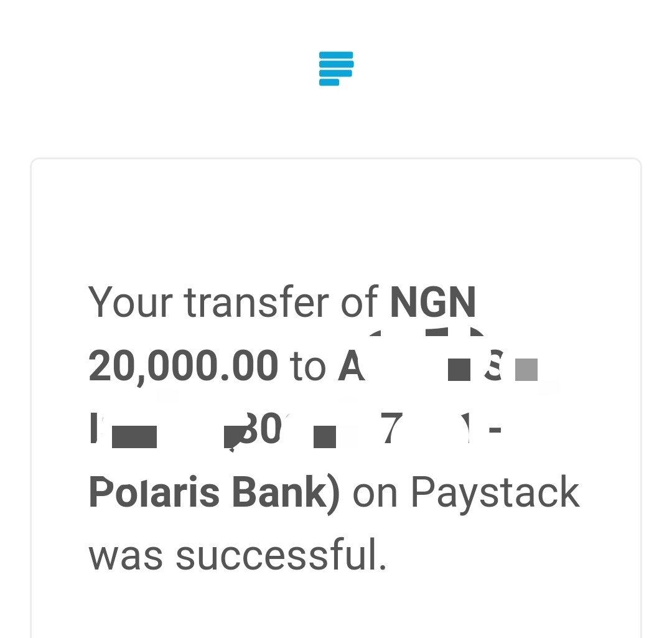Click the wide dark redaction bar on account line

[134, 437]
